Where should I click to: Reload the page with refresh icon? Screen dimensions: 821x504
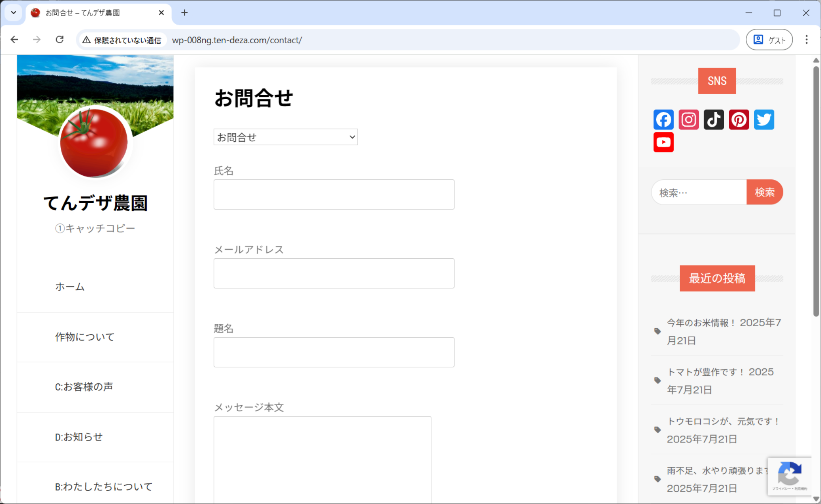tap(60, 40)
